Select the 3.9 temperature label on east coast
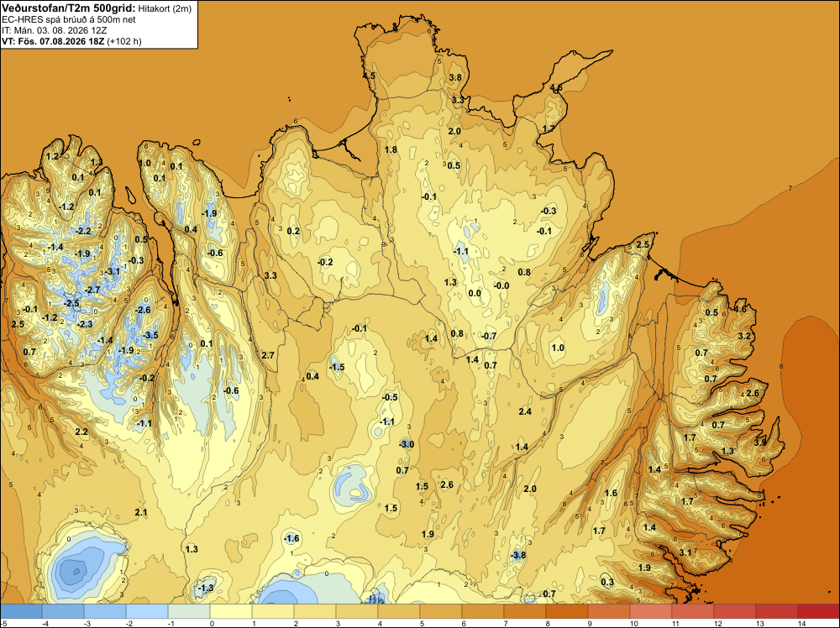The width and height of the screenshot is (840, 628). [760, 442]
